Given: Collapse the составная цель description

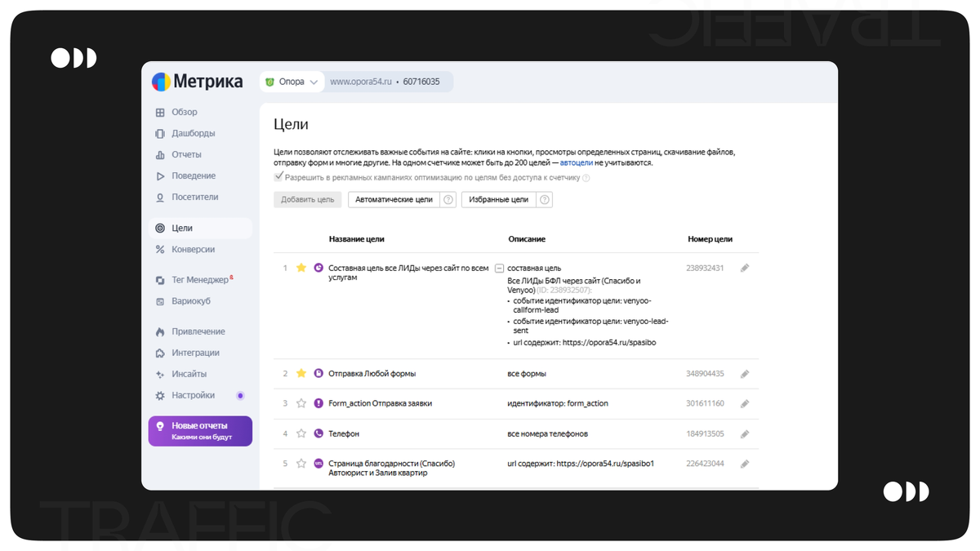Looking at the screenshot, I should pos(499,268).
